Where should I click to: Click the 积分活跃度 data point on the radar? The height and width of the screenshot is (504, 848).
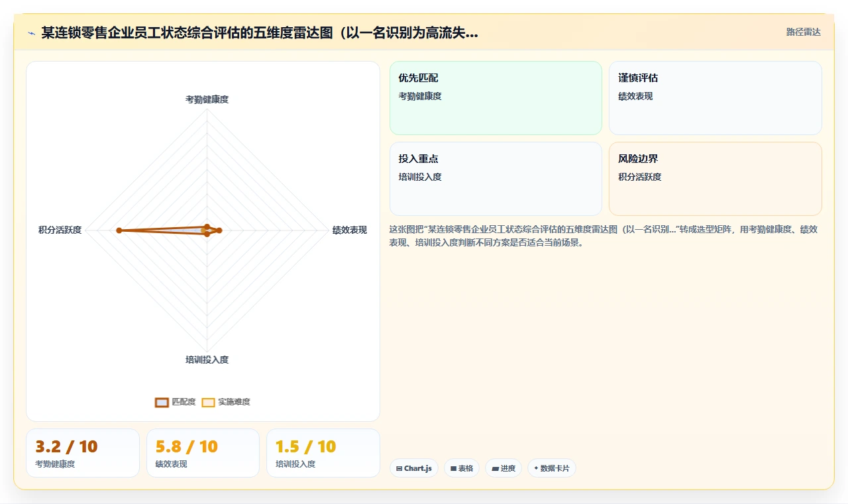pos(119,230)
